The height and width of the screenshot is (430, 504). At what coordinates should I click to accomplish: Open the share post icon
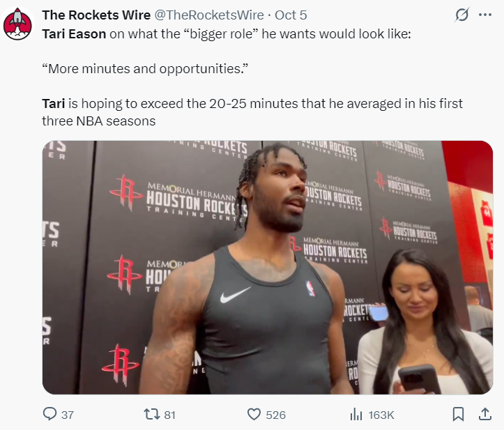coord(485,414)
